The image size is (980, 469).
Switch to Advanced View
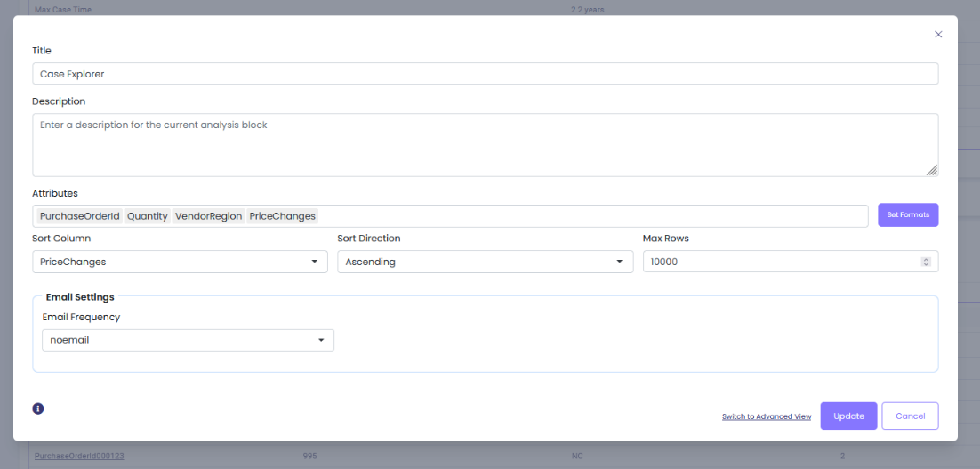click(x=766, y=416)
